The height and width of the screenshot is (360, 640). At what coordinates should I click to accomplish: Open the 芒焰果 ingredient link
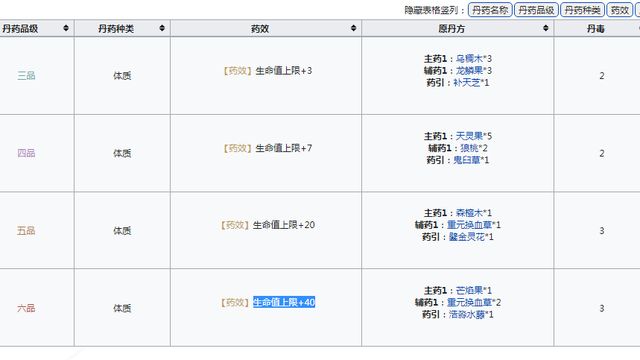(469, 290)
